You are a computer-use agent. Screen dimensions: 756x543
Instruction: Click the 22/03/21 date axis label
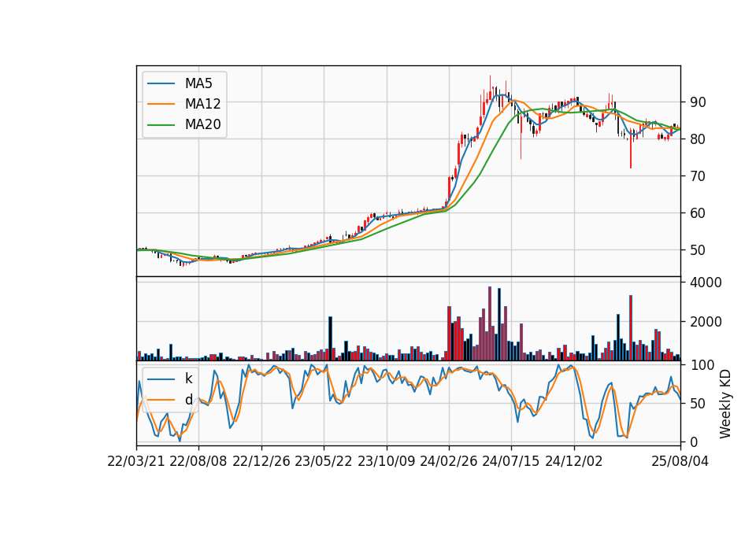(136, 462)
